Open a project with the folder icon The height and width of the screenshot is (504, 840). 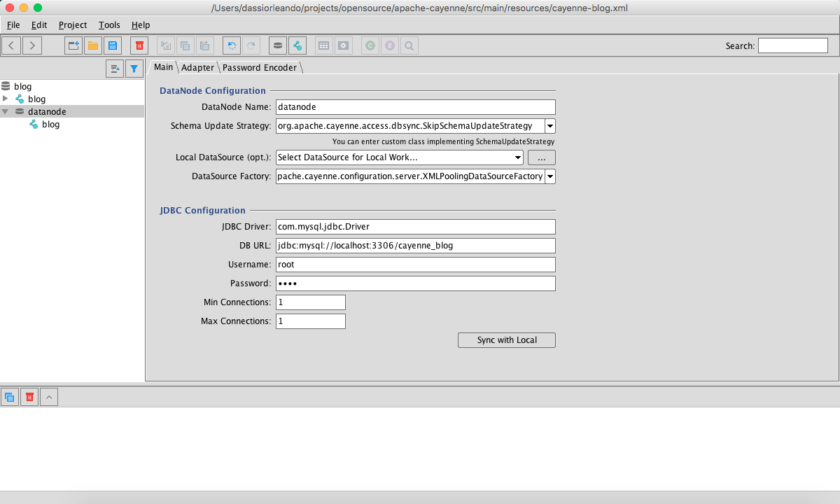[92, 45]
